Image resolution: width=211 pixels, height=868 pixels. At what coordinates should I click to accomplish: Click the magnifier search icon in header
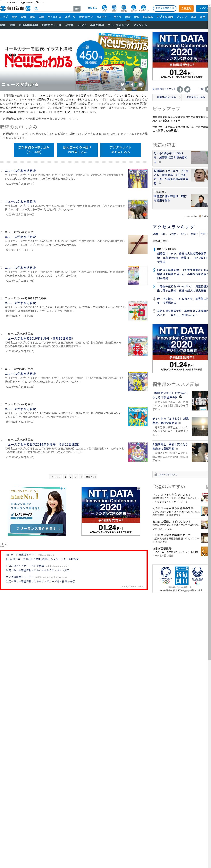(36, 8)
